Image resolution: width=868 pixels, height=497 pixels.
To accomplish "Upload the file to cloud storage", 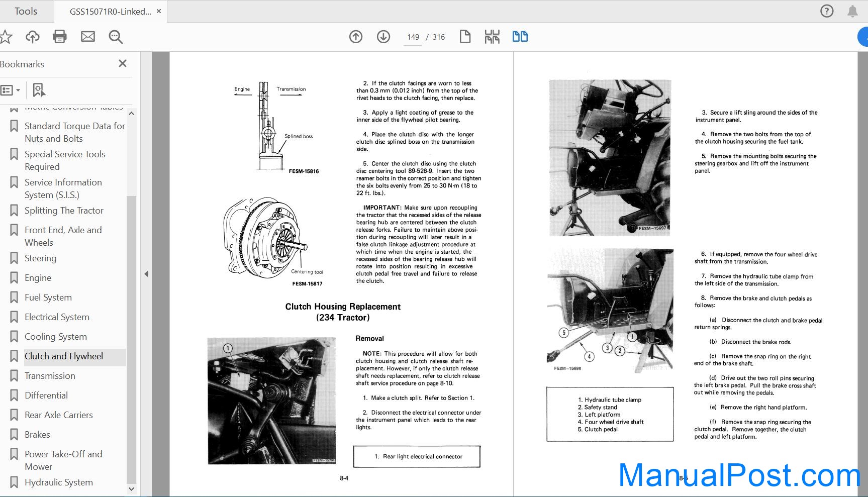I will pos(33,36).
